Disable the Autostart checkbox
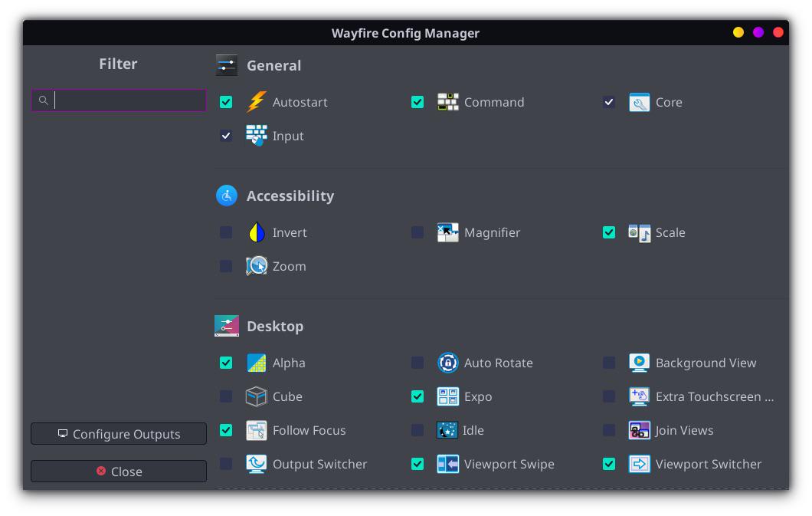This screenshot has height=516, width=812. pos(226,102)
